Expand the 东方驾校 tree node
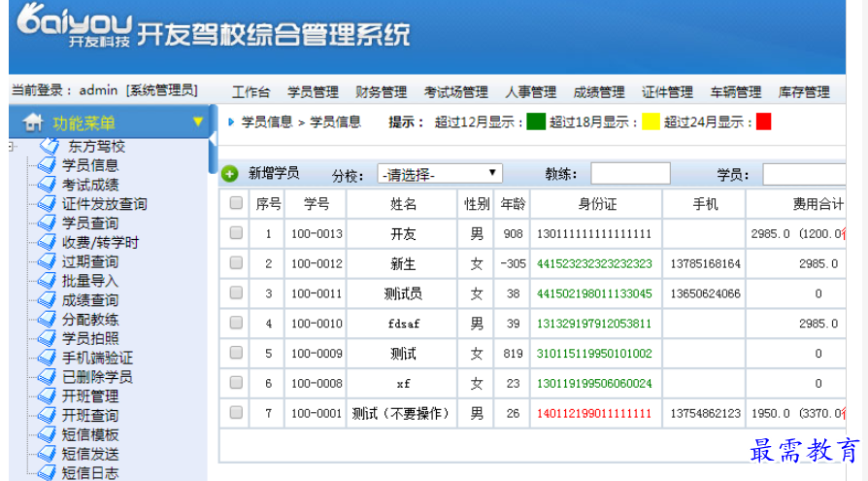This screenshot has height=481, width=868. pos(12,147)
